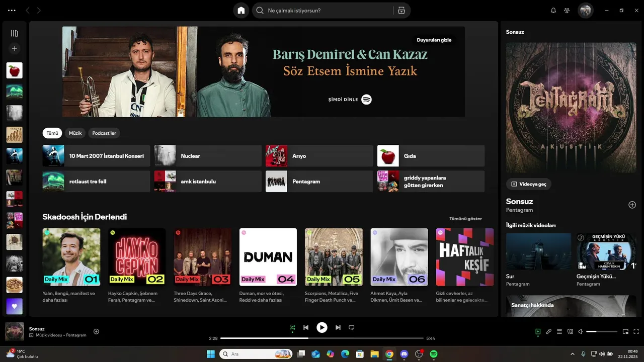Click 'Videoya geç' button
This screenshot has width=644, height=362.
[x=529, y=184]
